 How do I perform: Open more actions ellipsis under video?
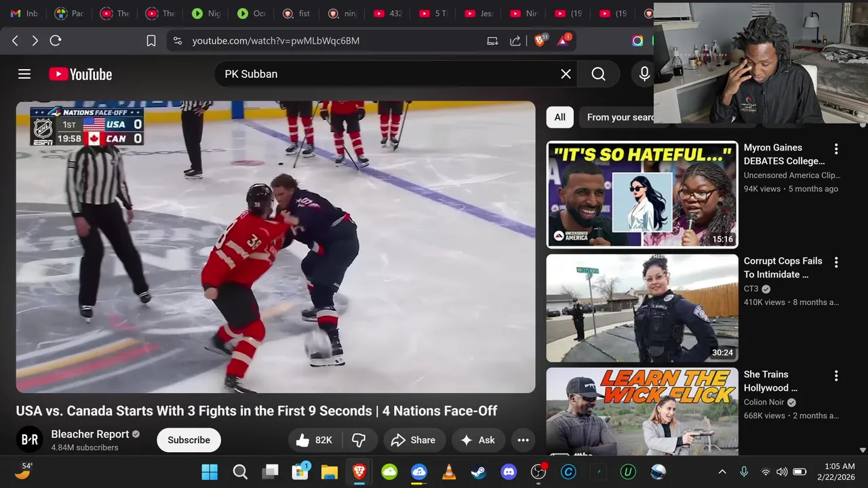pyautogui.click(x=523, y=440)
